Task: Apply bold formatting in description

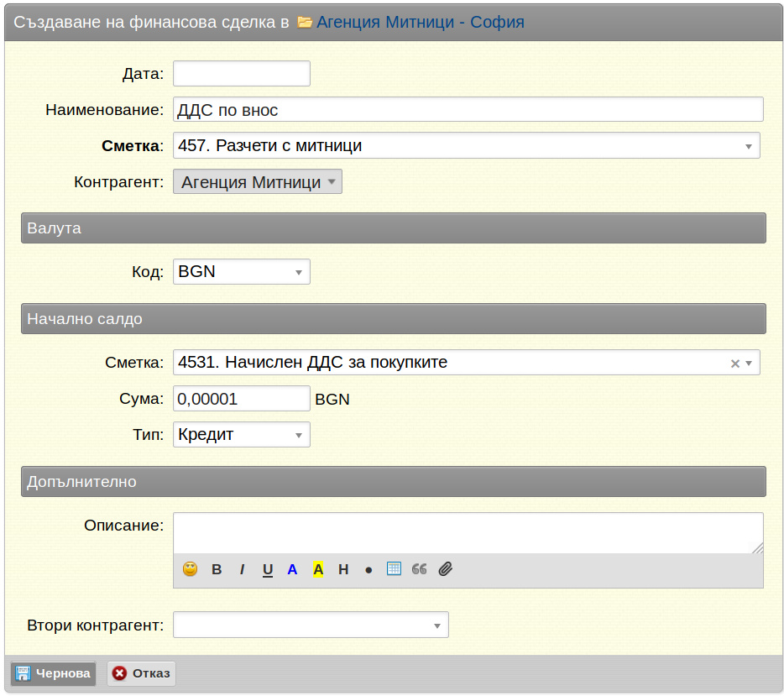Action: [x=217, y=569]
